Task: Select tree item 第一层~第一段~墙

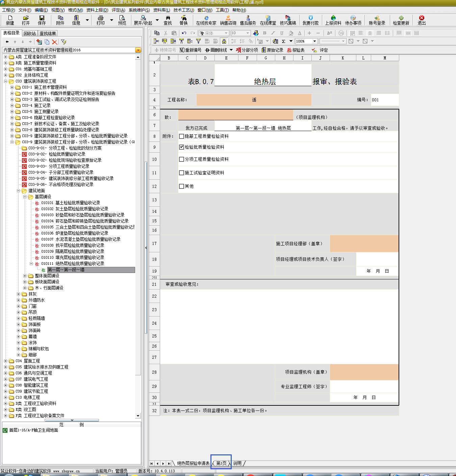Action: click(x=91, y=270)
